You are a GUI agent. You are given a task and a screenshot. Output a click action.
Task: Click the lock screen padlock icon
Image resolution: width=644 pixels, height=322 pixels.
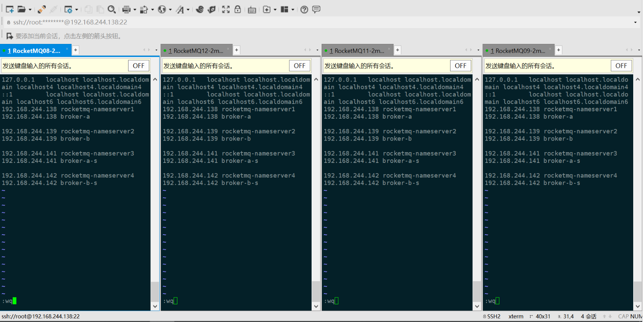click(x=238, y=9)
